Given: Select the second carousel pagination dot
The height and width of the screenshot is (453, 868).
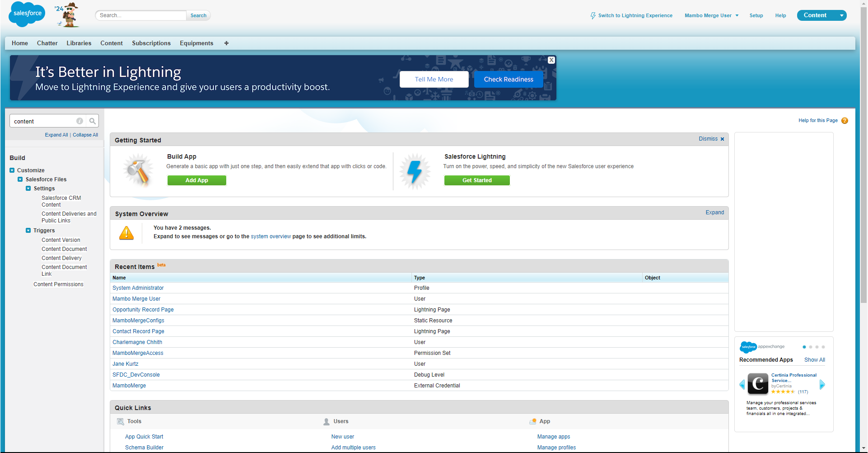Looking at the screenshot, I should [x=811, y=347].
